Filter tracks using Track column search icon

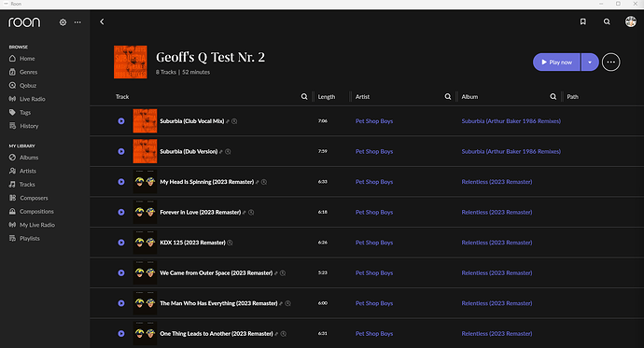click(304, 96)
